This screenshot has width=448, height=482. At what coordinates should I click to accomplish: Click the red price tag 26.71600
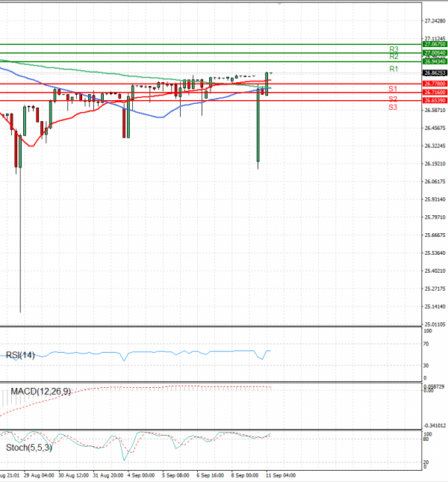point(435,92)
